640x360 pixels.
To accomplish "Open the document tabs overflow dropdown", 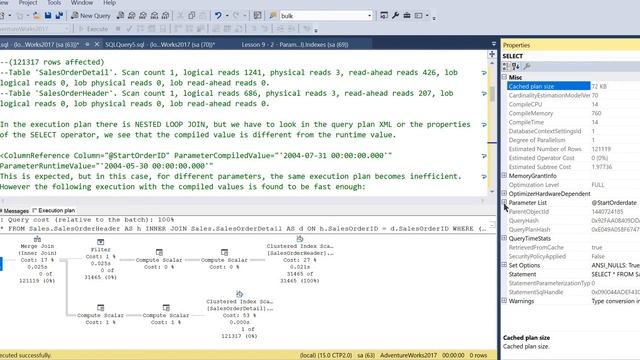I will coord(493,44).
